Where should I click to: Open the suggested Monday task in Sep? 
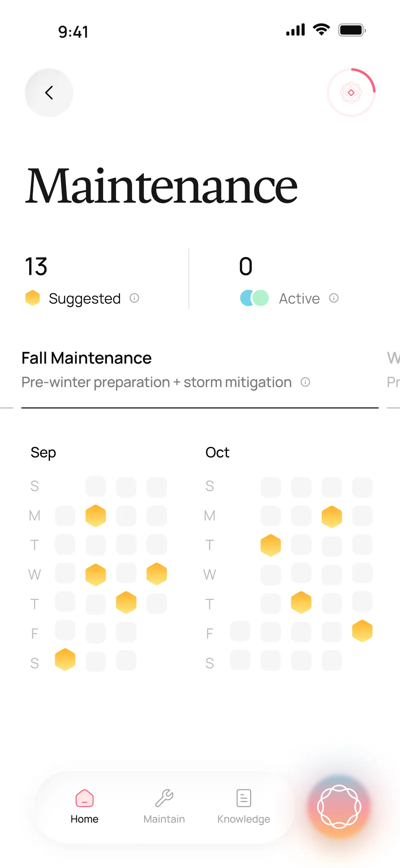(96, 516)
